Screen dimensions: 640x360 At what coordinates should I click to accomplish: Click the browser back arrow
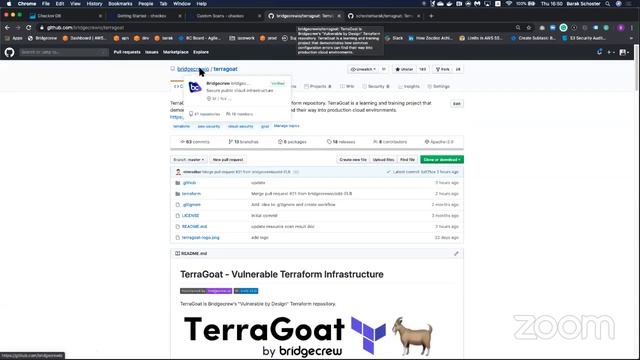click(x=7, y=27)
